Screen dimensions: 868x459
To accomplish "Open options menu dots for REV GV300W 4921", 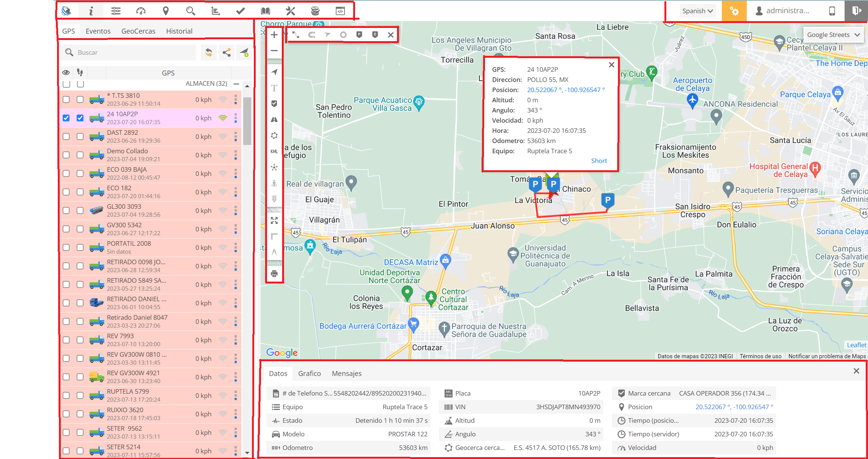I will 236,377.
